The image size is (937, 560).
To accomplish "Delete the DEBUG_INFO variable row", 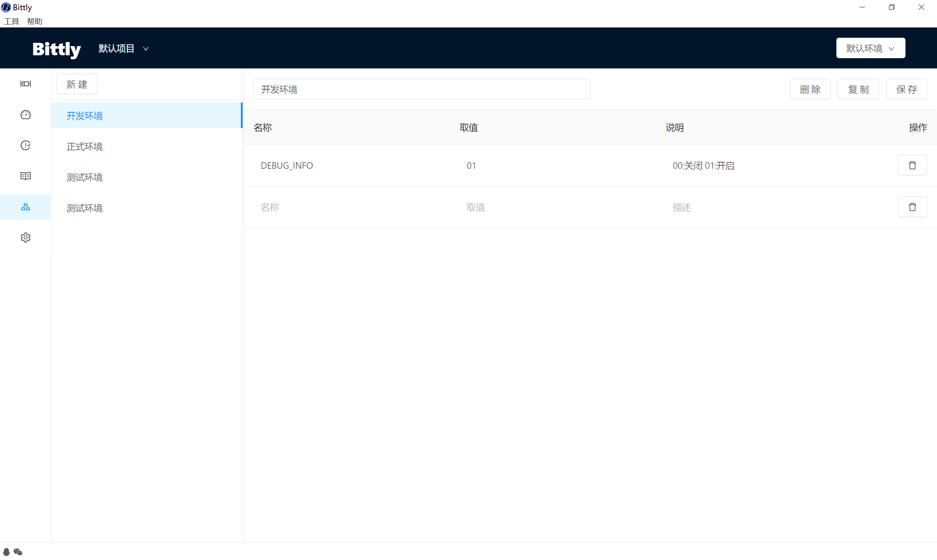I will tap(912, 165).
